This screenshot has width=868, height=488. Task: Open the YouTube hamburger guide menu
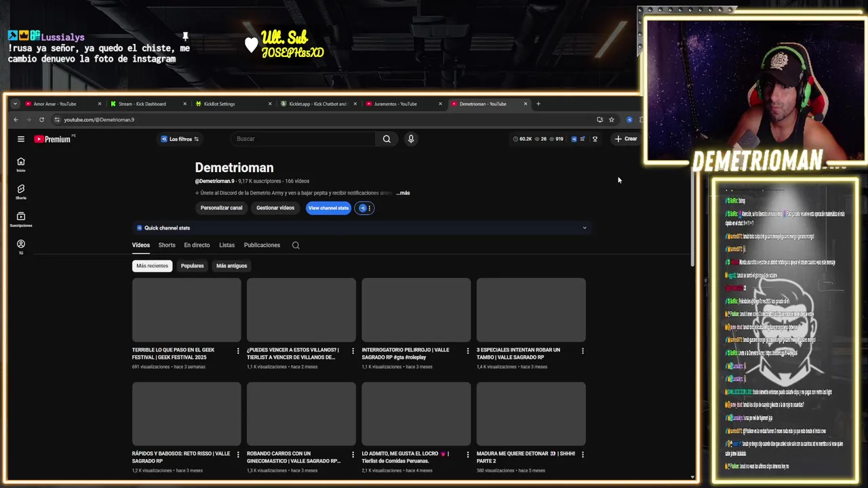tap(21, 139)
